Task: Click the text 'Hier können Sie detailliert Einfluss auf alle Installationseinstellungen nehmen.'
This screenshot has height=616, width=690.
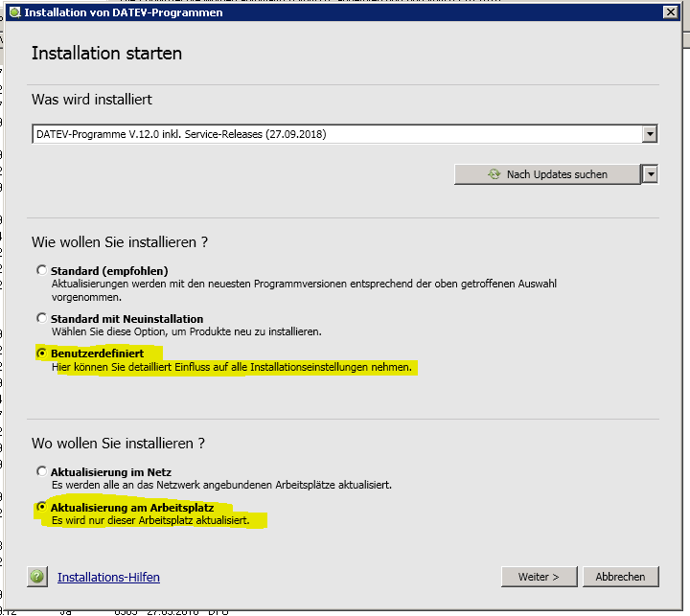Action: click(x=232, y=367)
